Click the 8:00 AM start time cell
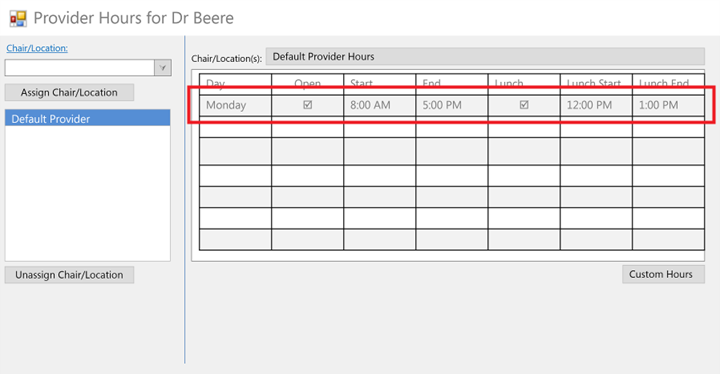This screenshot has width=720, height=374. (380, 105)
